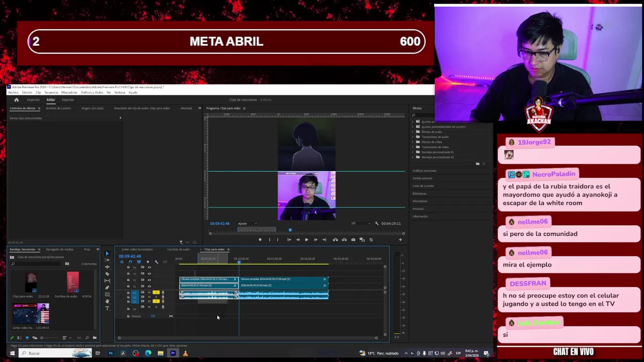This screenshot has height=362, width=644.
Task: Open the Archivo menu
Action: click(13, 93)
